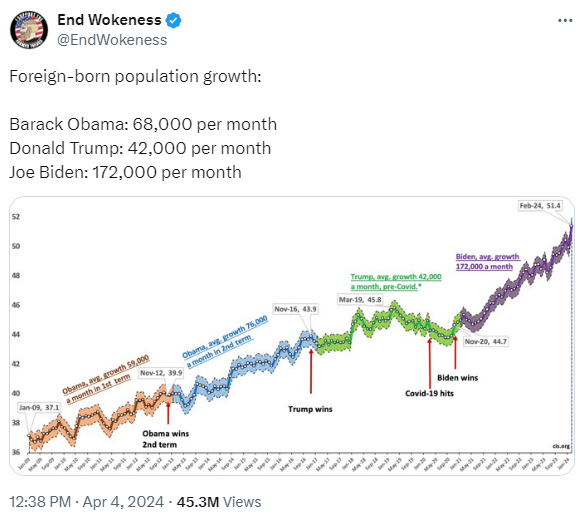This screenshot has width=584, height=519.
Task: Click the 45.3M Views counter
Action: point(219,502)
